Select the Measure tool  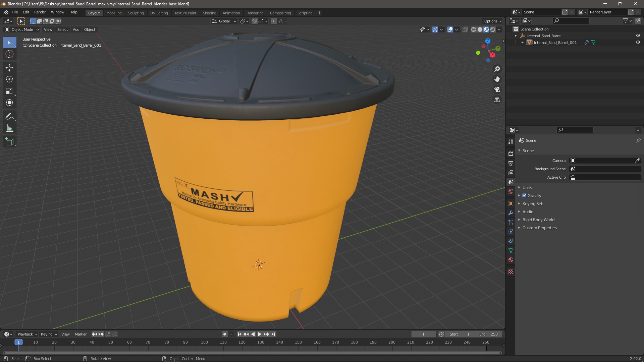(9, 128)
